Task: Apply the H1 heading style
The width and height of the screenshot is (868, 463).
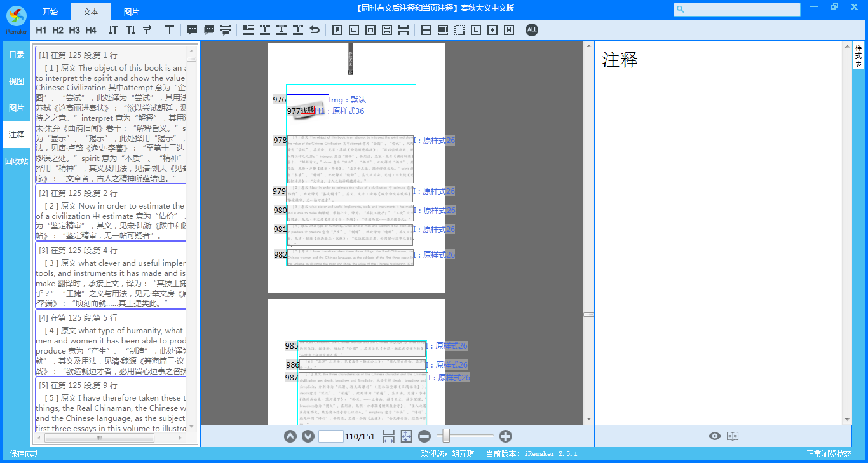Action: (41, 30)
